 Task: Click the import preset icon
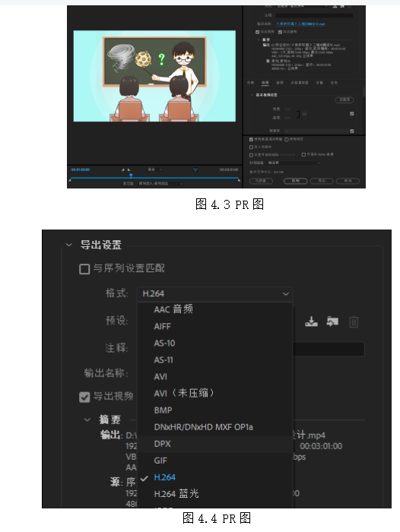tap(332, 321)
